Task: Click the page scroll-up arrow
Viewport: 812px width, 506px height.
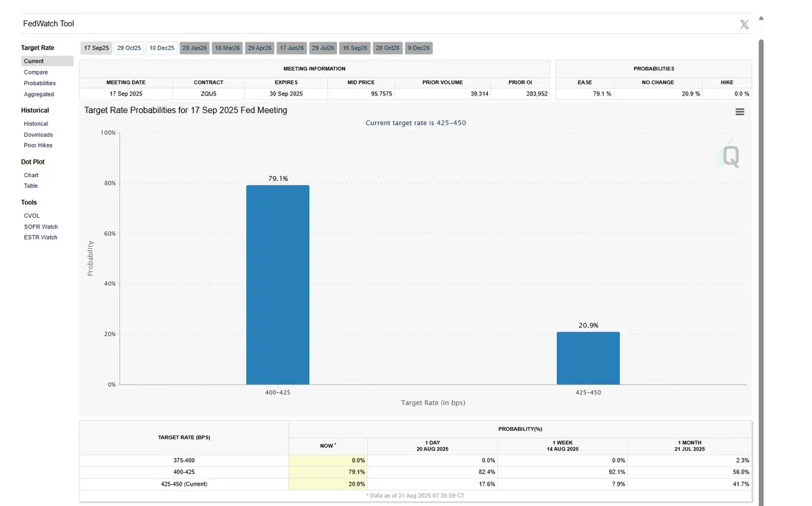Action: [761, 18]
